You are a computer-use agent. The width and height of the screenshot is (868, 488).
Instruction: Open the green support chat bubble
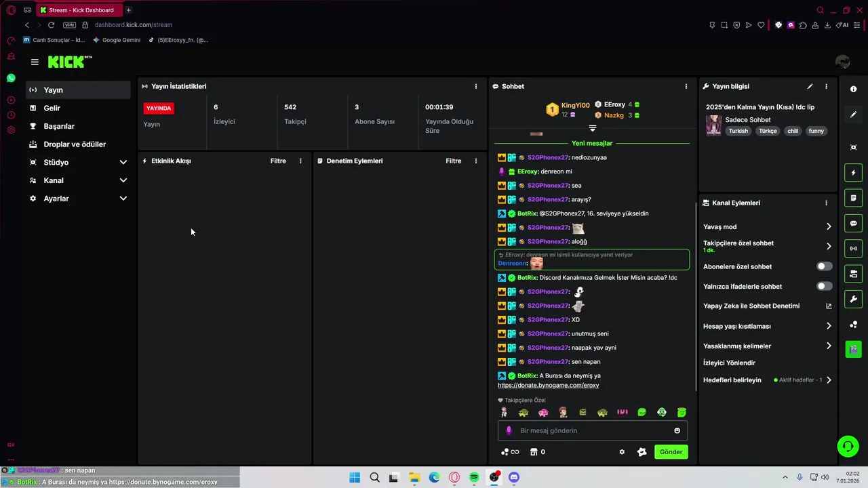click(x=848, y=446)
